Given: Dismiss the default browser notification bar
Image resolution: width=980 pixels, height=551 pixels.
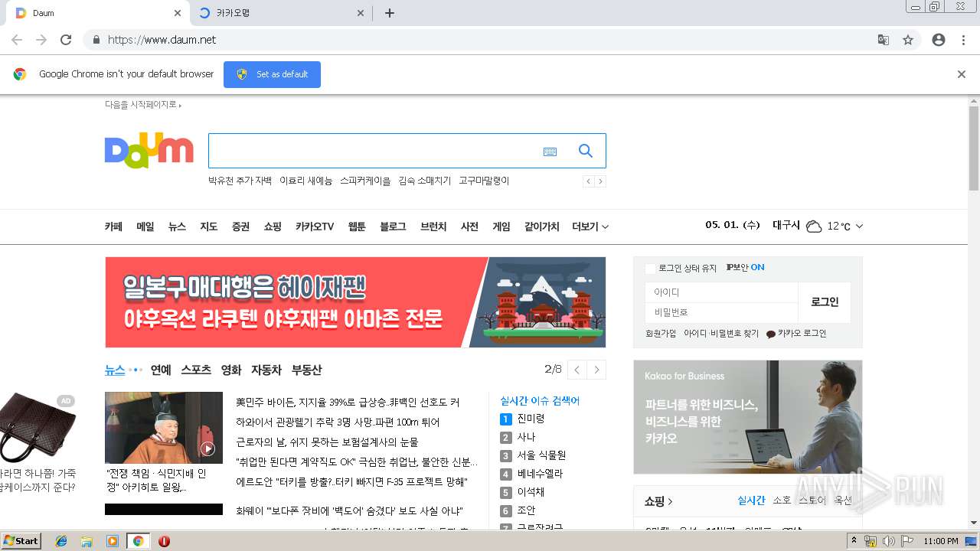Looking at the screenshot, I should tap(962, 74).
